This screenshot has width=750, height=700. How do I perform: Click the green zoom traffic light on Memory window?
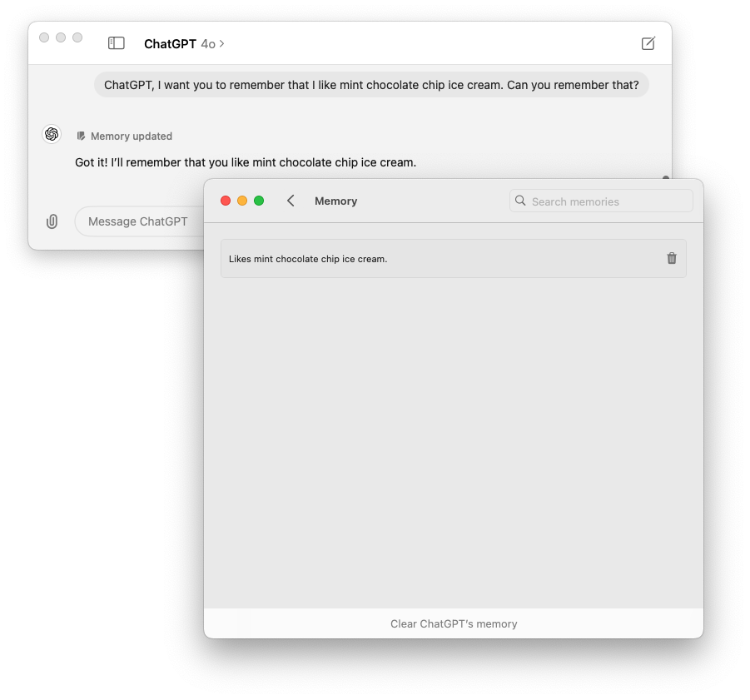pos(259,201)
